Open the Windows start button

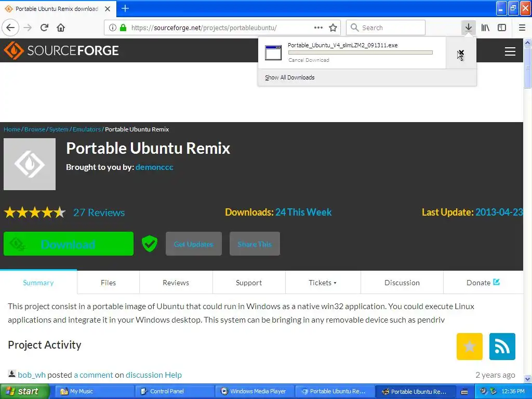pos(25,391)
